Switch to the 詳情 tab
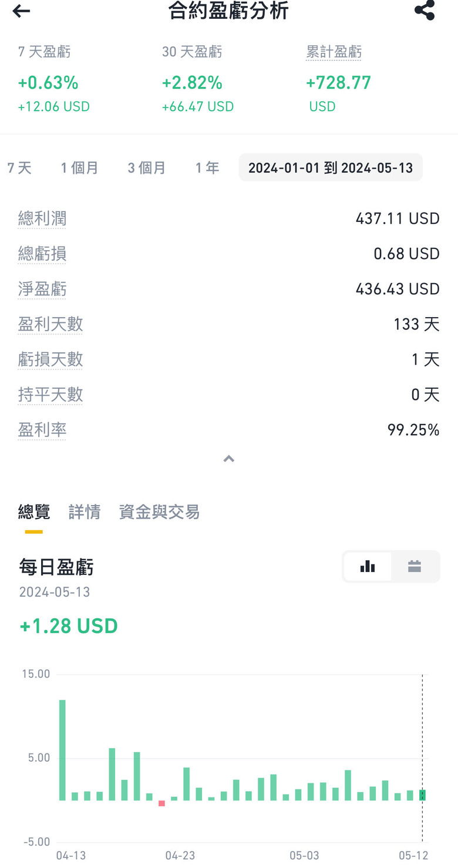Viewport: 458px width, 868px height. [85, 512]
